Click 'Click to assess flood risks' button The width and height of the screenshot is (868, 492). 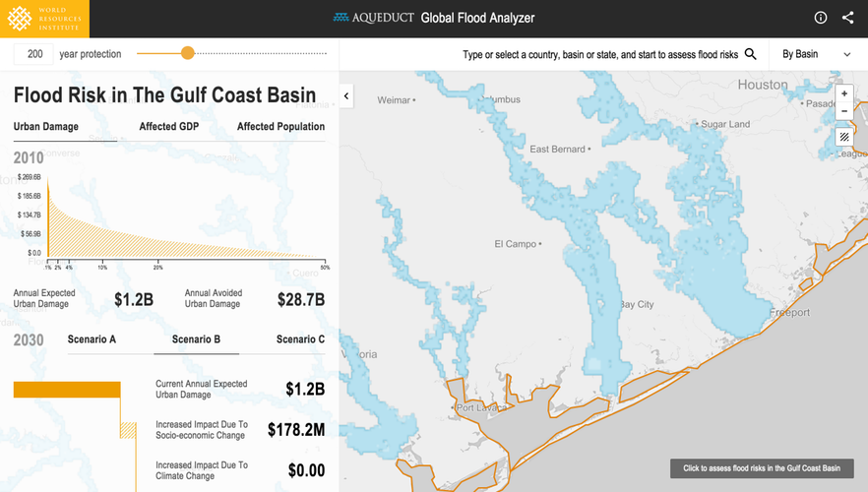click(762, 468)
